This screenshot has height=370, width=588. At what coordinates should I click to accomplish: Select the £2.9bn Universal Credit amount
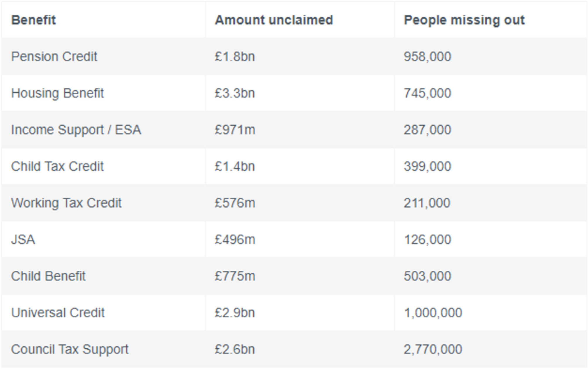[x=235, y=313]
